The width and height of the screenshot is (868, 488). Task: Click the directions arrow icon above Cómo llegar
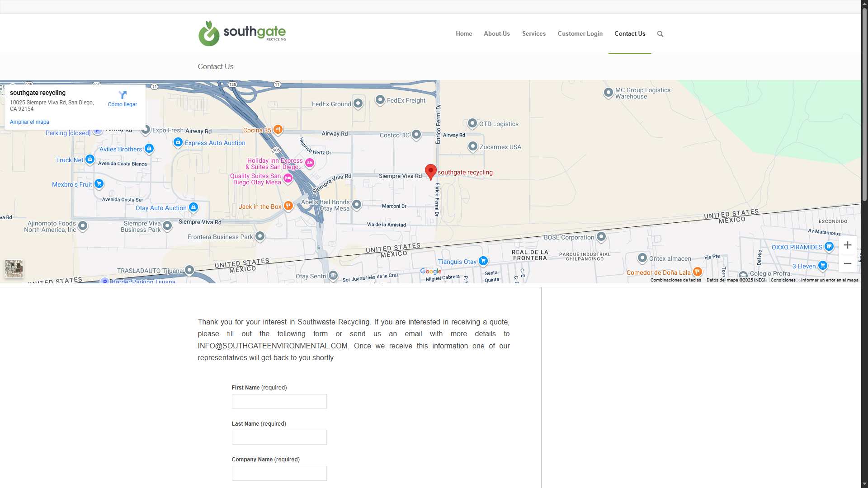(123, 95)
